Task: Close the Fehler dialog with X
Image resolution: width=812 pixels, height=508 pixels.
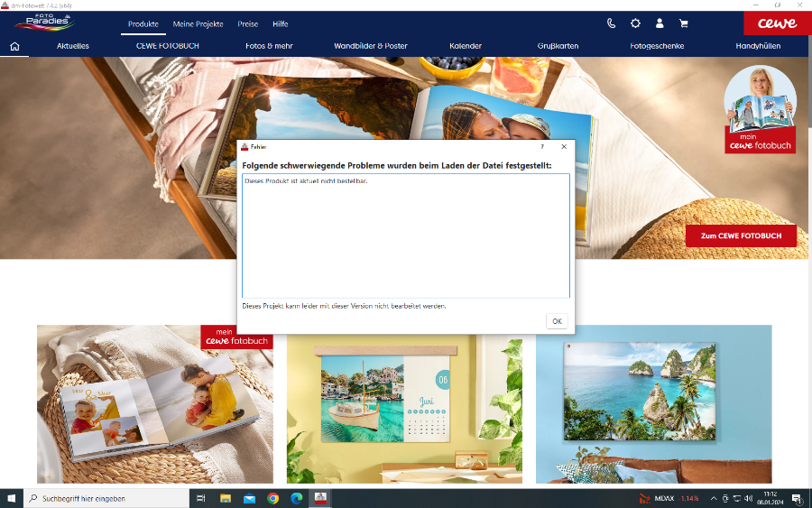Action: pos(564,146)
